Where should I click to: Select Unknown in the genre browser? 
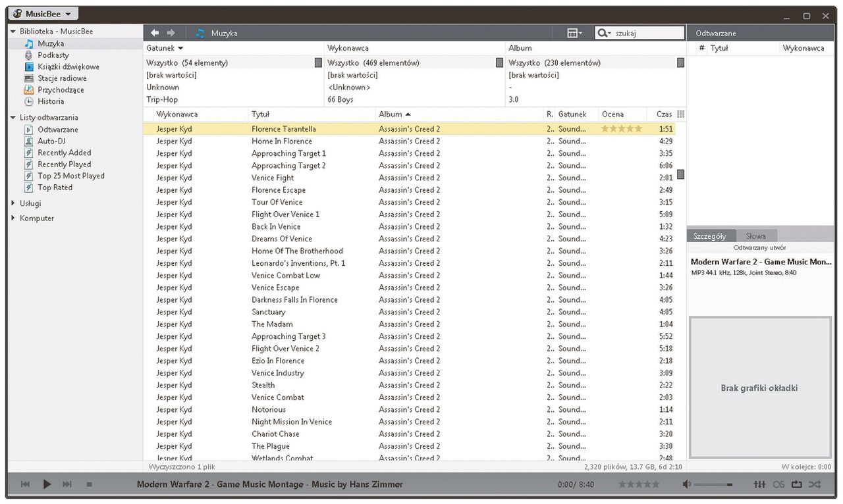pyautogui.click(x=163, y=88)
